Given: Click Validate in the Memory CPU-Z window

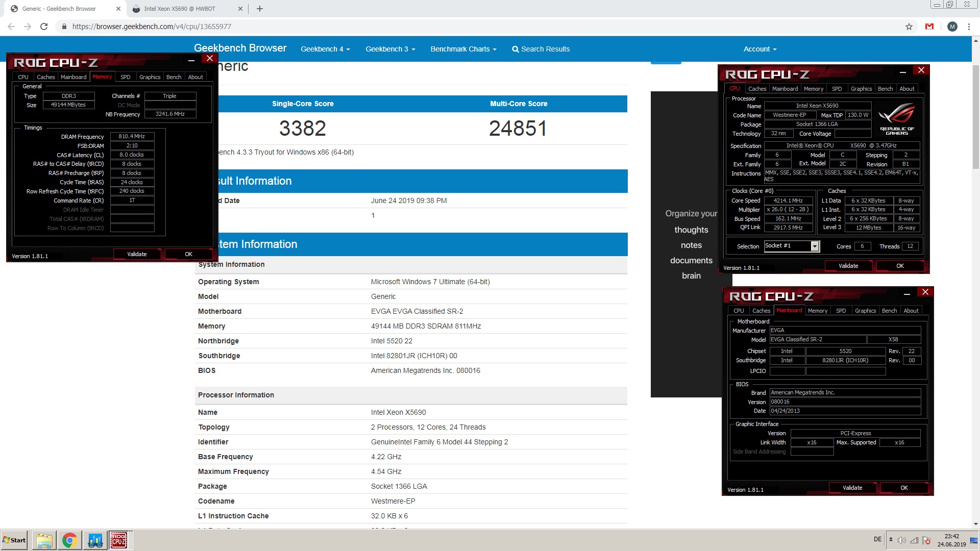Looking at the screenshot, I should [x=137, y=254].
